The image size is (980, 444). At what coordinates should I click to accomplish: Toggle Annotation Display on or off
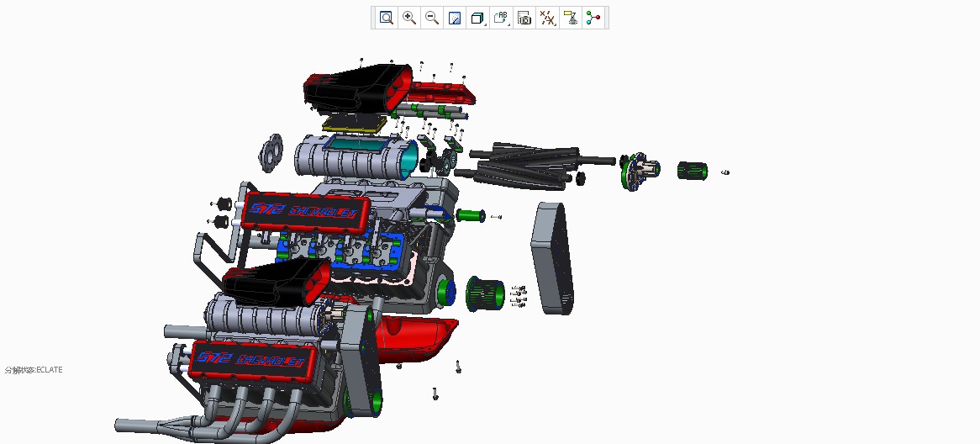tap(571, 18)
